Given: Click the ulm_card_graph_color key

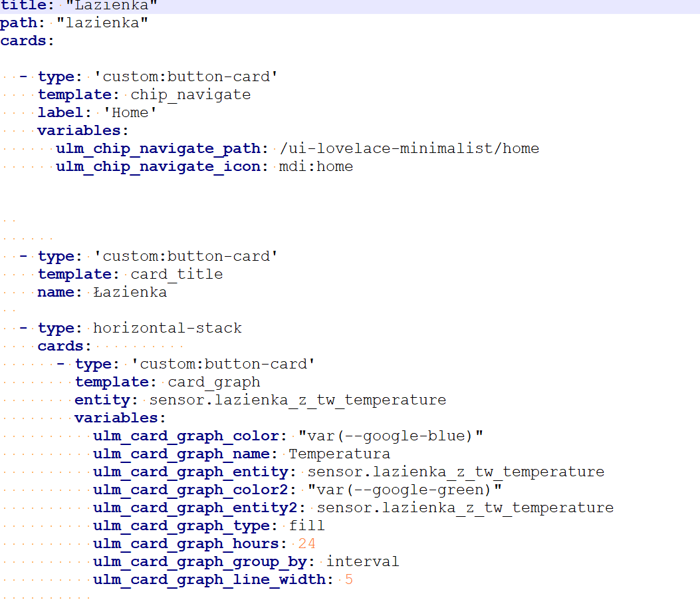Looking at the screenshot, I should coord(185,436).
